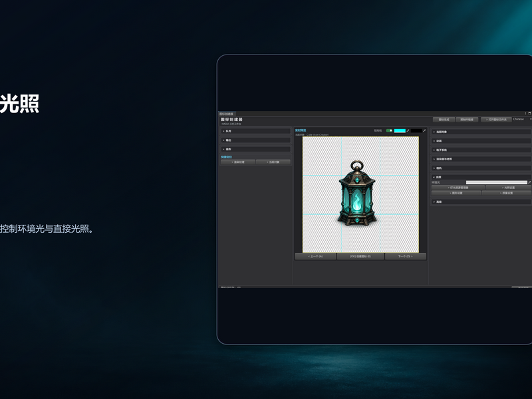Click the 图形设置 button
This screenshot has height=399, width=532.
click(456, 193)
